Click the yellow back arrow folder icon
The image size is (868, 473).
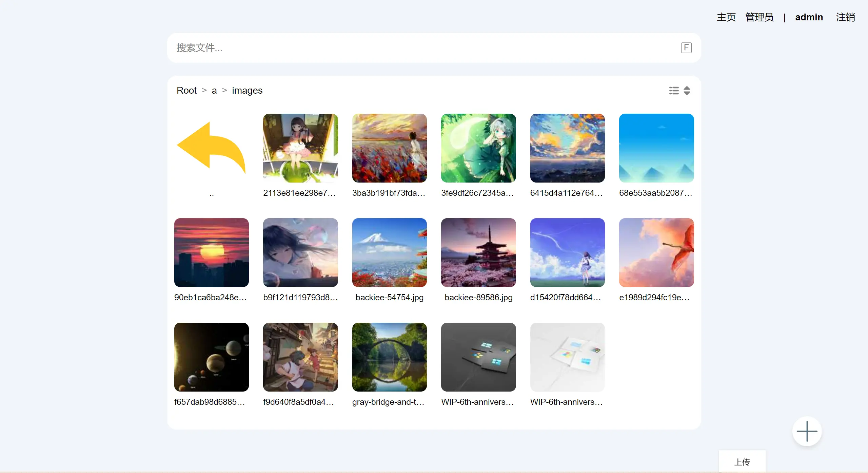click(211, 148)
